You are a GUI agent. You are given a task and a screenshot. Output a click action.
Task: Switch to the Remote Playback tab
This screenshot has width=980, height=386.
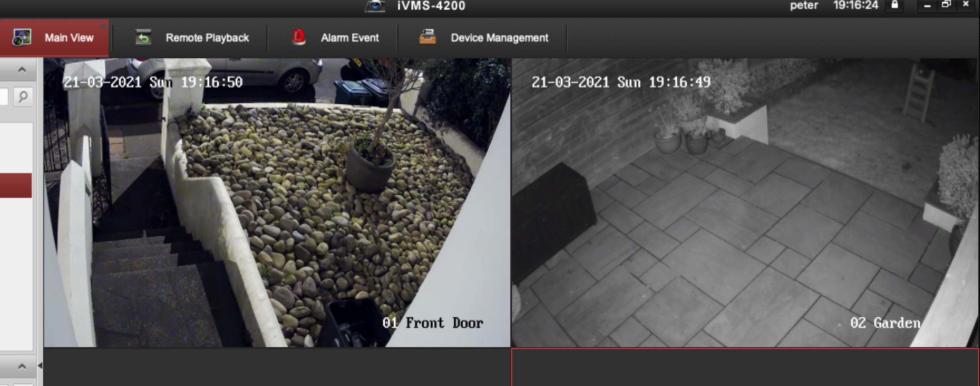207,38
